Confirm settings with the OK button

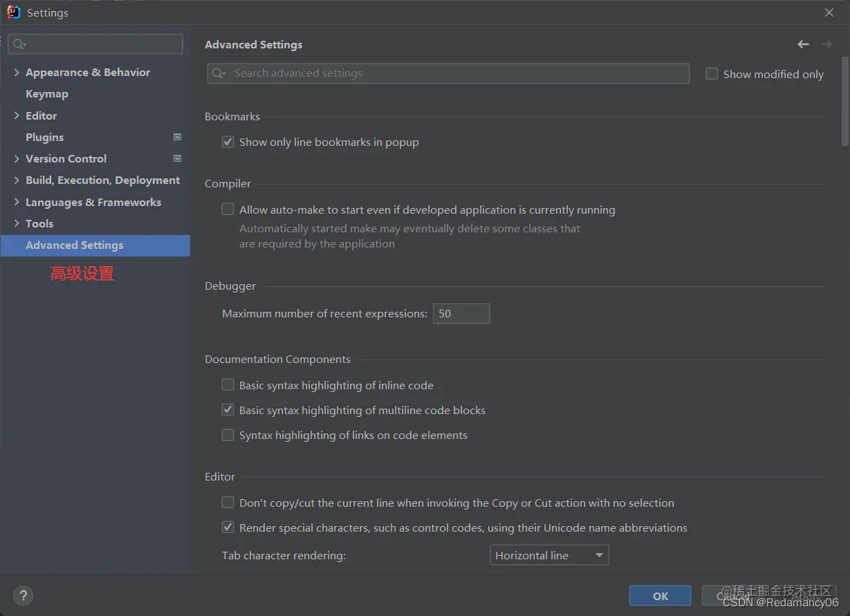(660, 596)
